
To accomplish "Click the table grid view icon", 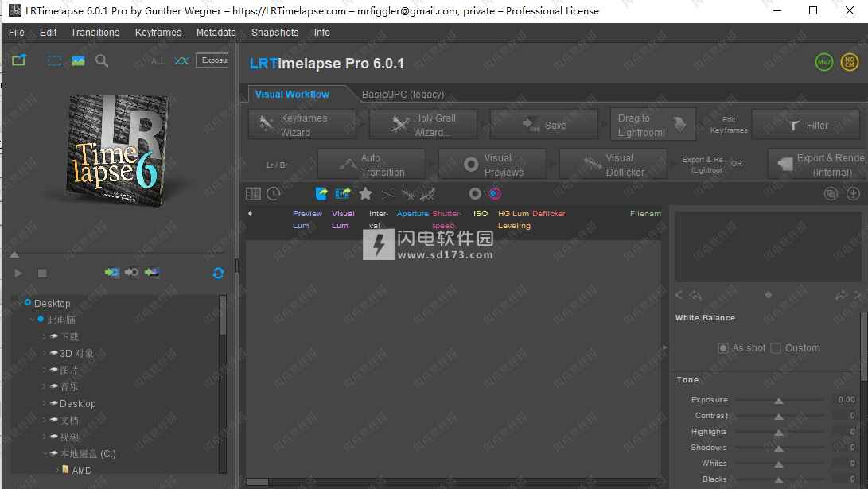I will [254, 193].
